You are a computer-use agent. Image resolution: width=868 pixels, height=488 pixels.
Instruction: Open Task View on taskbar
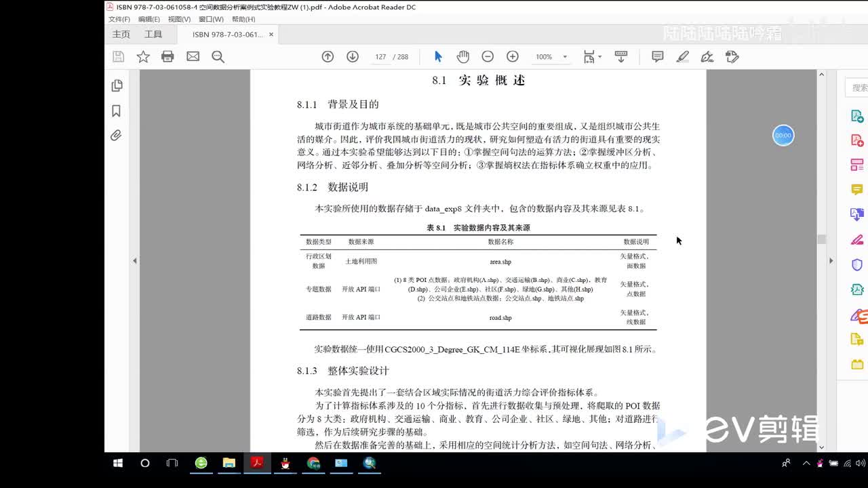pos(172,464)
